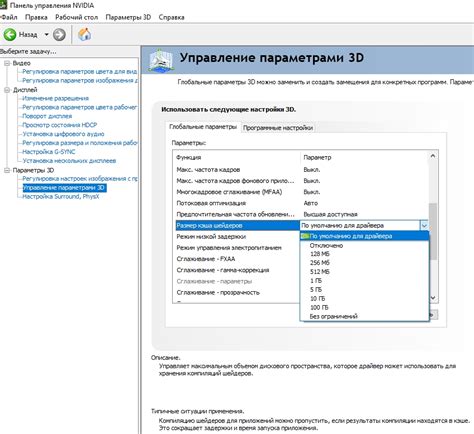Viewport: 474px width, 434px height.
Task: Click the settings list scrollbar thumb
Action: pos(433,231)
